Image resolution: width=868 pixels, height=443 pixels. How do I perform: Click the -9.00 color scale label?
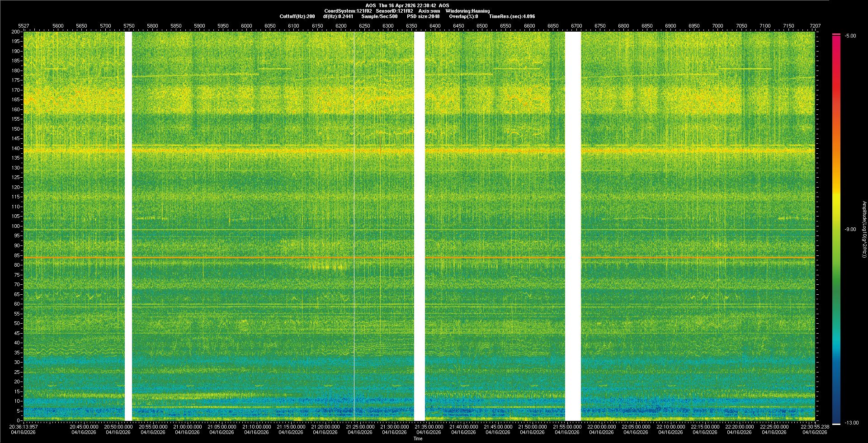(850, 229)
